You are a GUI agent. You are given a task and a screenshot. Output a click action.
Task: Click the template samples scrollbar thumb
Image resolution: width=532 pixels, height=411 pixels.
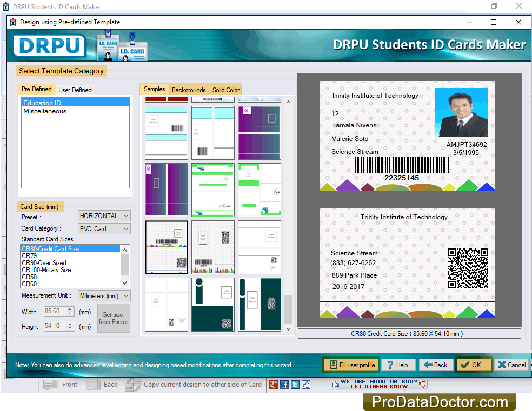click(x=288, y=309)
